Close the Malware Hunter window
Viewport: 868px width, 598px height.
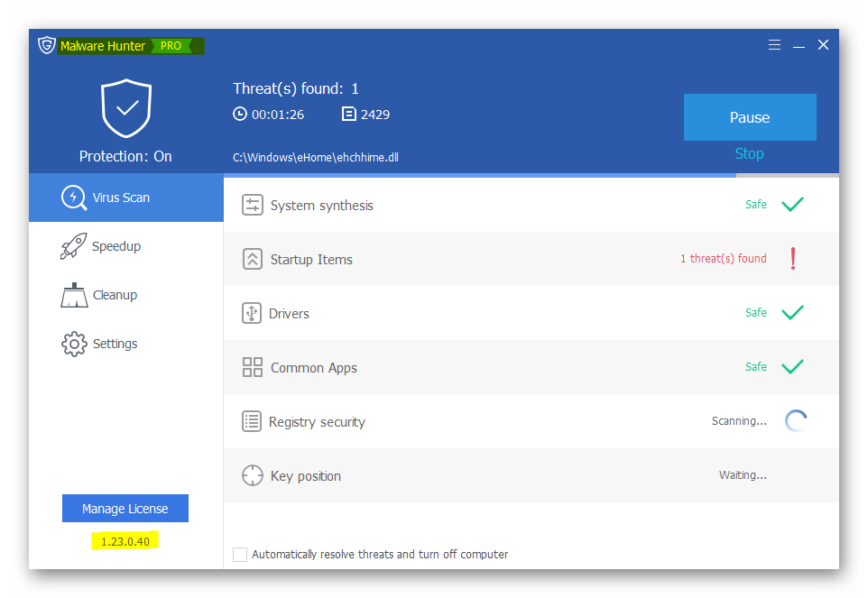click(x=823, y=45)
